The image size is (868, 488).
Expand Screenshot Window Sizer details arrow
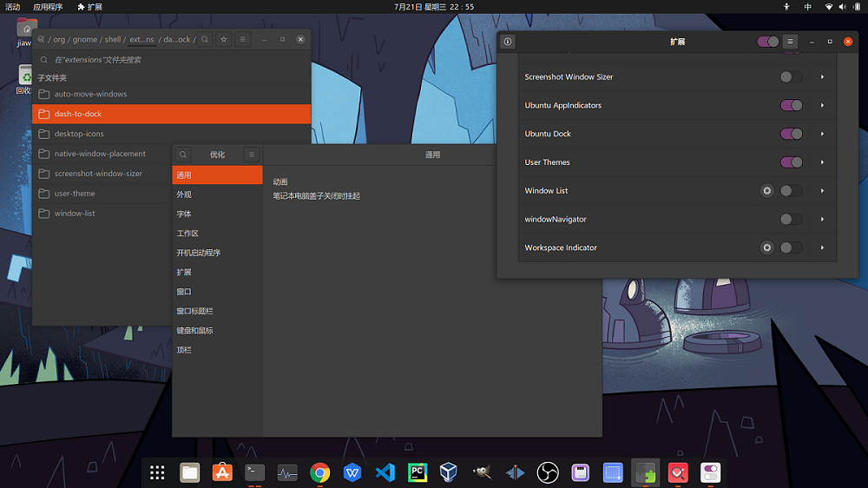(x=822, y=77)
